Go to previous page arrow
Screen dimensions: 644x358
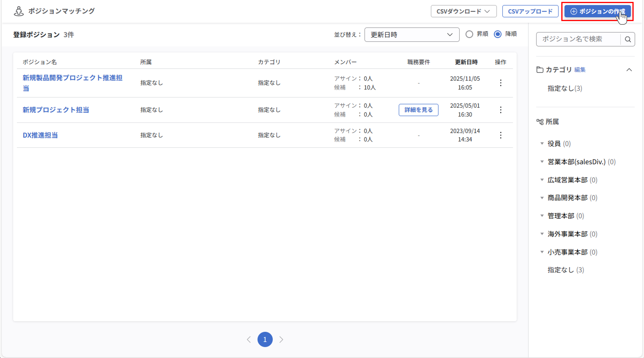tap(249, 340)
